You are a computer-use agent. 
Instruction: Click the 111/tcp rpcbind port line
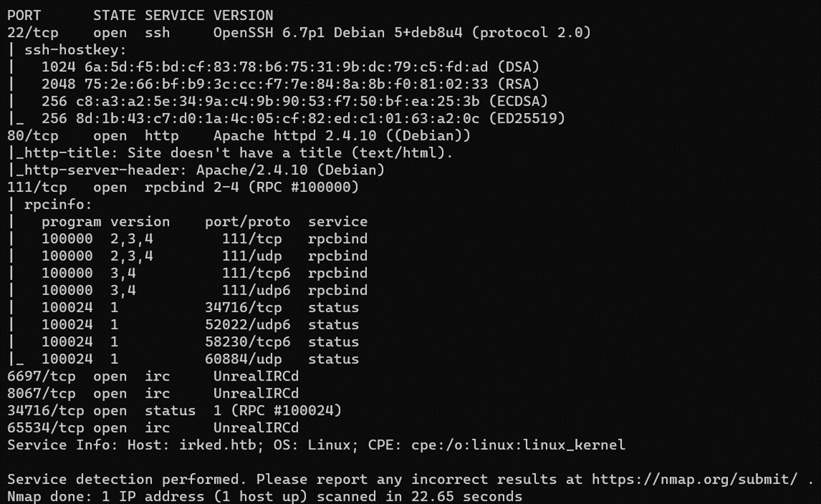point(182,187)
